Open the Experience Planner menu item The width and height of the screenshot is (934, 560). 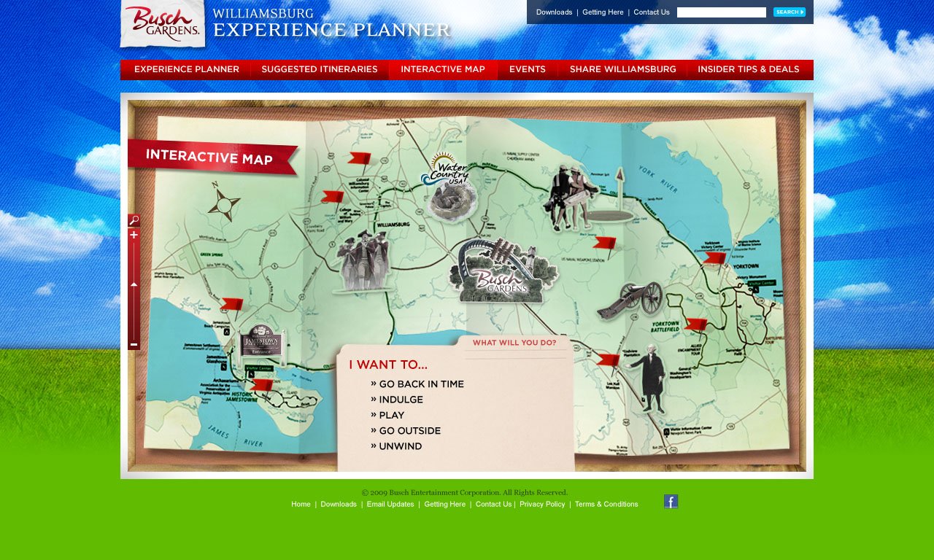186,70
